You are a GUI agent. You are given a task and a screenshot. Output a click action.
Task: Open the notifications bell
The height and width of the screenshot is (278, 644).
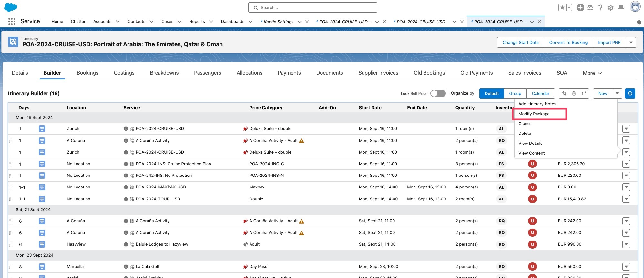pos(621,7)
